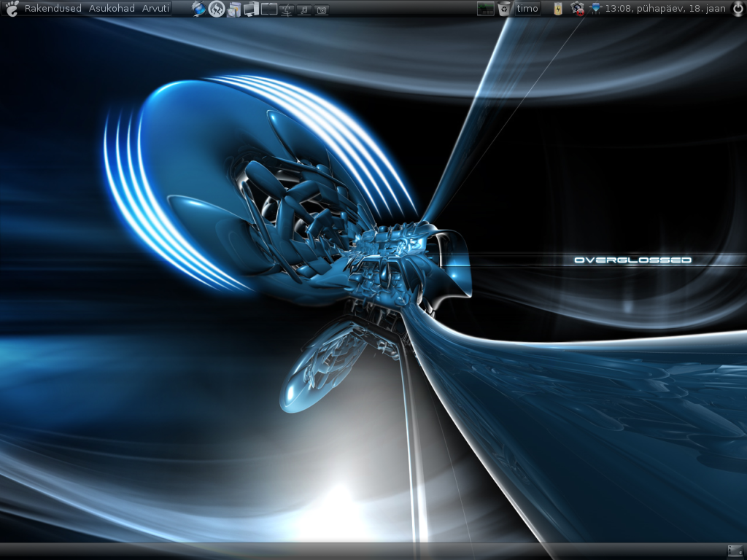Launch the blue globe web browser
Viewport: 747px width, 560px height.
198,9
